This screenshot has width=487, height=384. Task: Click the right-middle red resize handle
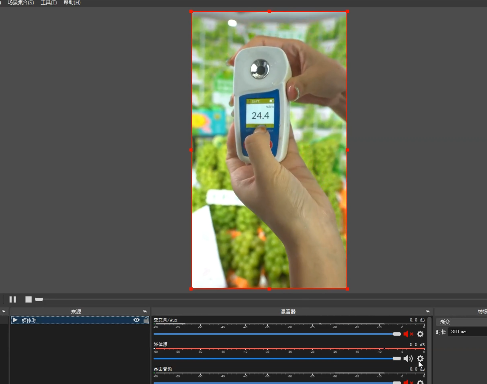point(347,150)
